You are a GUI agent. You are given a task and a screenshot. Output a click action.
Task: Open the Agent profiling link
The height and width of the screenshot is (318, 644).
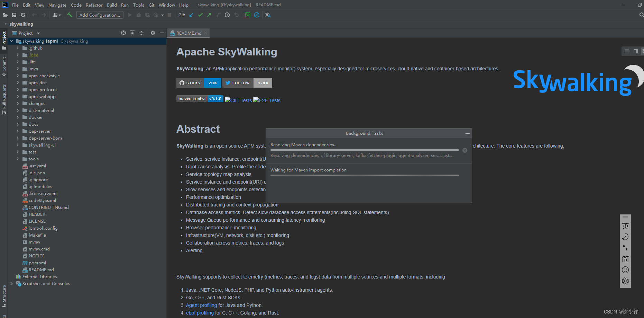click(x=202, y=305)
